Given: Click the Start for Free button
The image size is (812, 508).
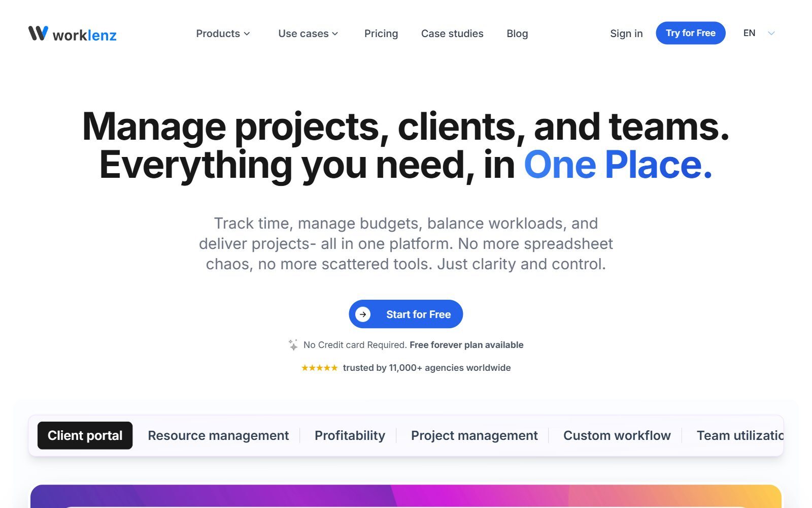Looking at the screenshot, I should [406, 314].
